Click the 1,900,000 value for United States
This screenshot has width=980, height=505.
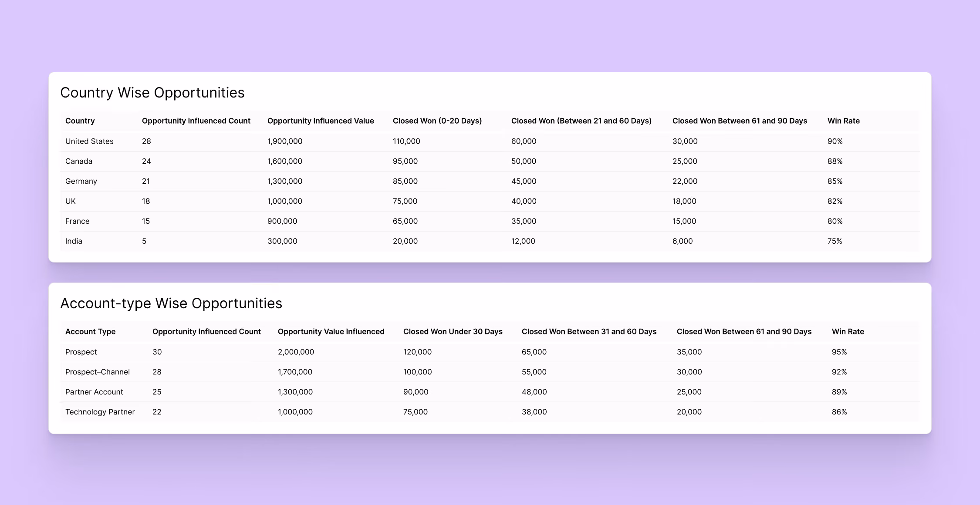tap(285, 141)
